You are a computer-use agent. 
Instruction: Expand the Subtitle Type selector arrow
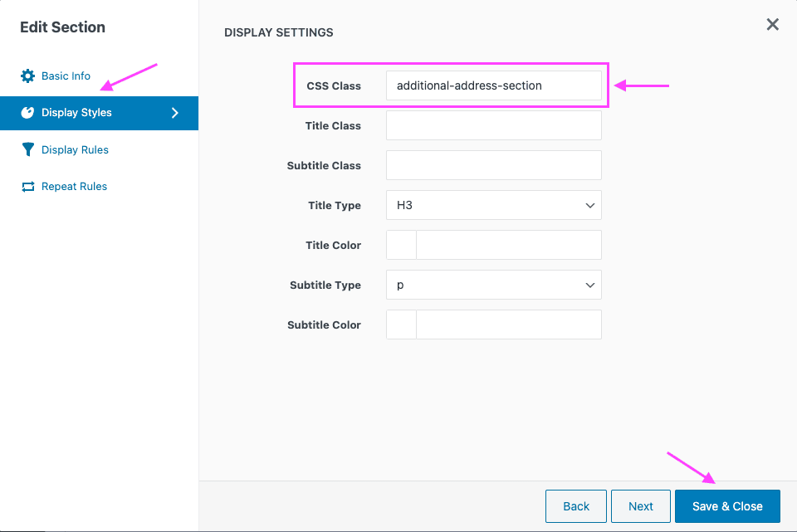pos(590,285)
